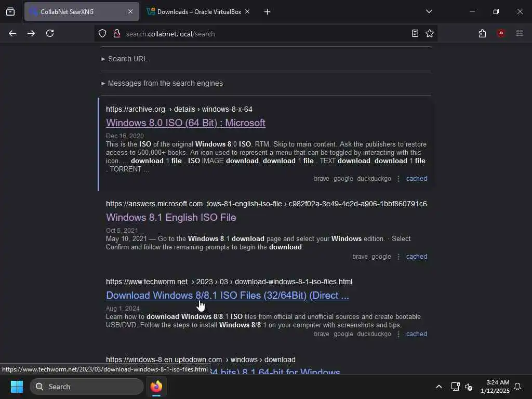532x399 pixels.
Task: Open Extensions puzzle icon
Action: (483, 33)
